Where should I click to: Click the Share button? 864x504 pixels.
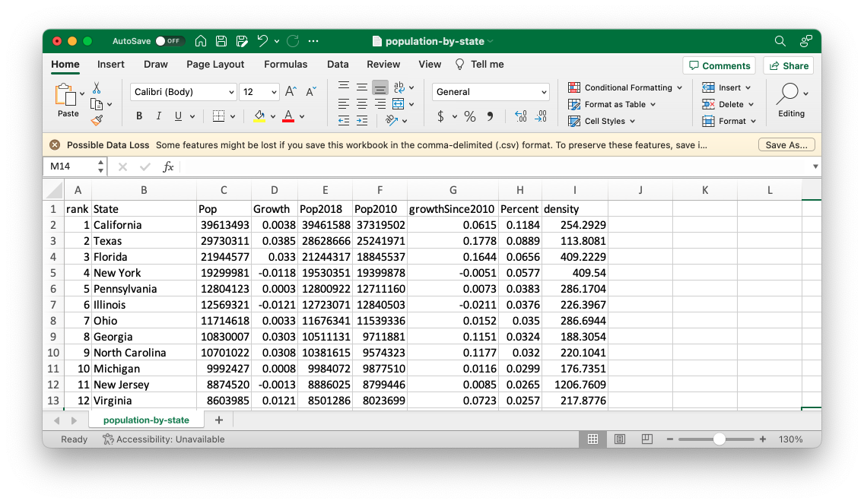point(788,65)
